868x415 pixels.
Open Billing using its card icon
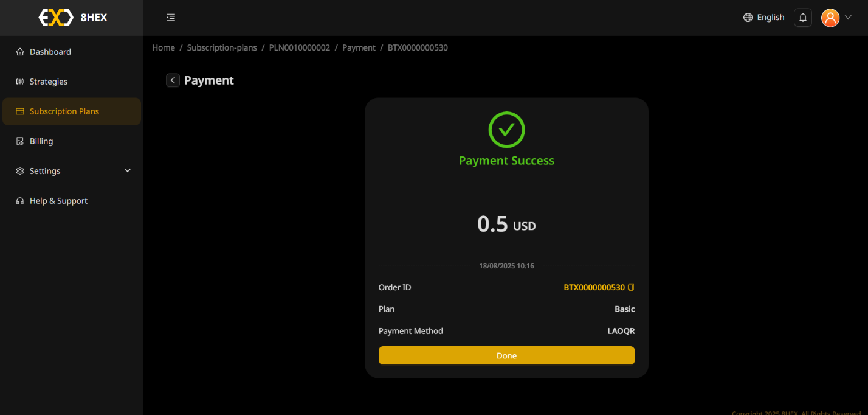click(19, 141)
